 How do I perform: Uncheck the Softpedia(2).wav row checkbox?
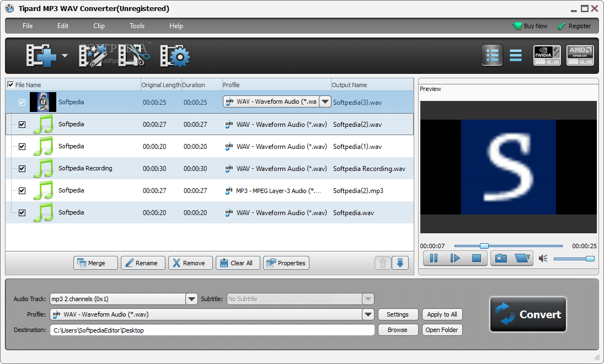click(22, 125)
